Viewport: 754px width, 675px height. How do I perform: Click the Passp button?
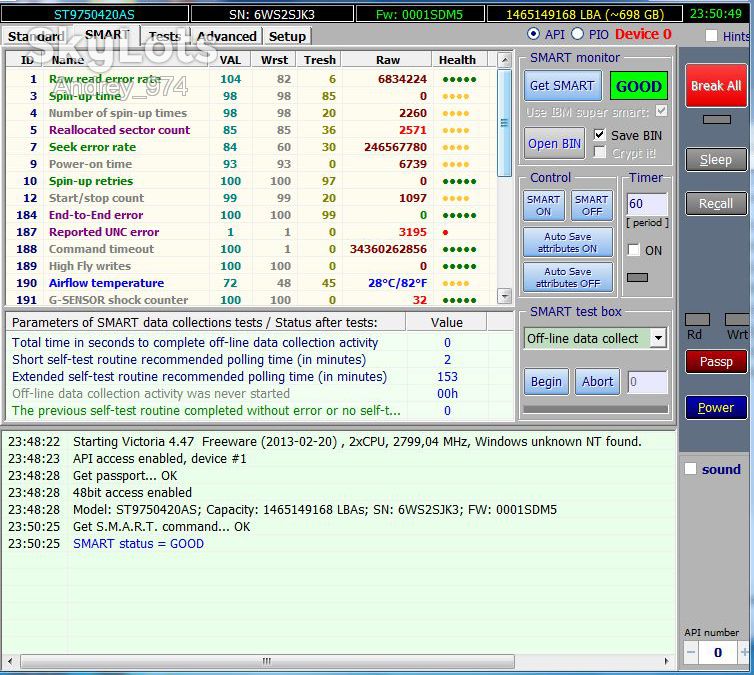click(716, 362)
